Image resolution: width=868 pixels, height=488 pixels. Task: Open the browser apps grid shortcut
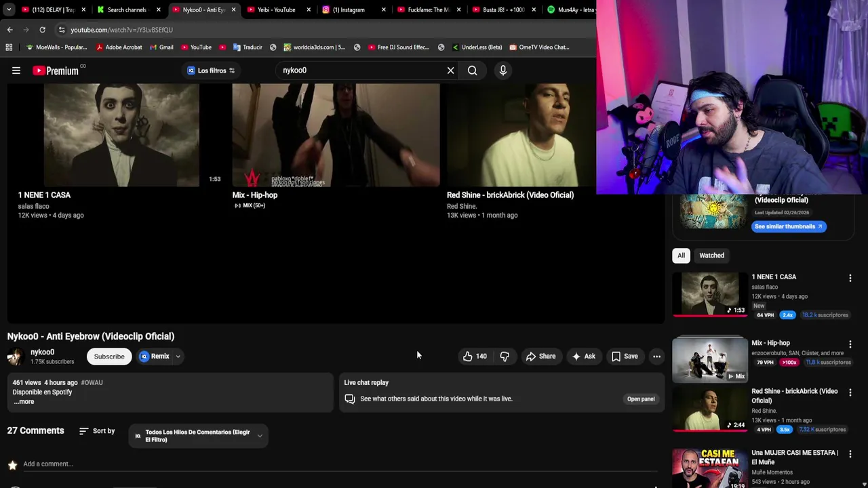click(9, 47)
